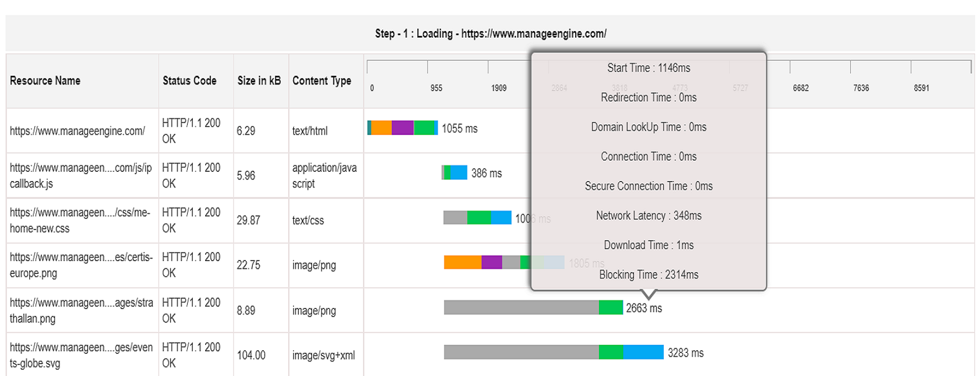Select the Size in kB column header

pyautogui.click(x=259, y=81)
